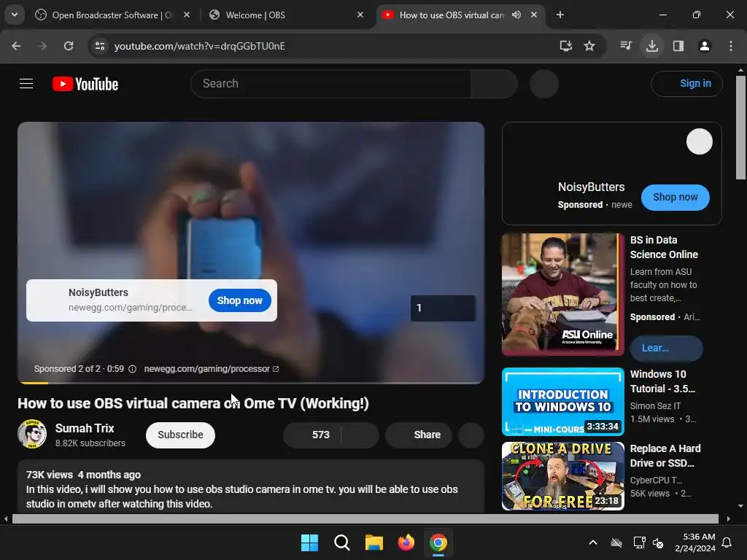Open Windows Start menu
This screenshot has width=747, height=560.
click(309, 542)
